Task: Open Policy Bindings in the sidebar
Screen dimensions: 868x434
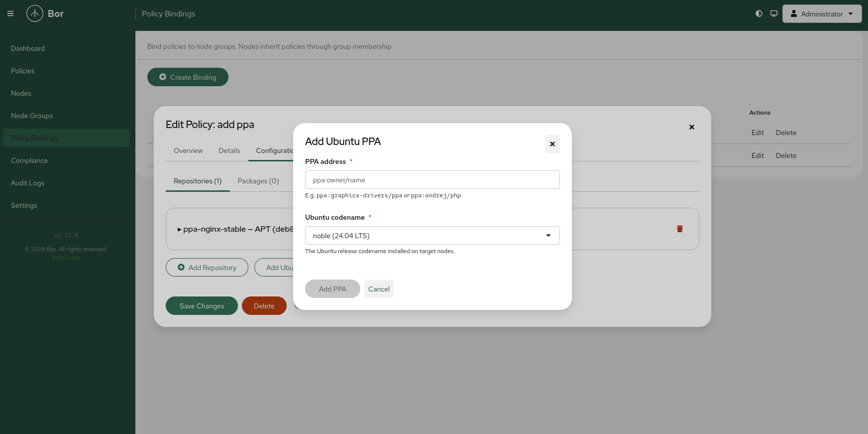Action: [66, 138]
